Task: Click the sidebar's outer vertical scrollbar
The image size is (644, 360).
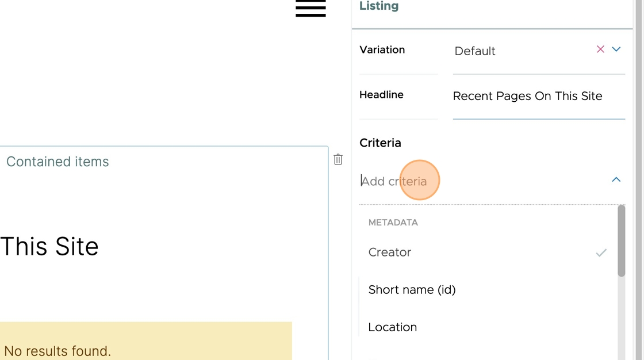Action: pyautogui.click(x=639, y=180)
